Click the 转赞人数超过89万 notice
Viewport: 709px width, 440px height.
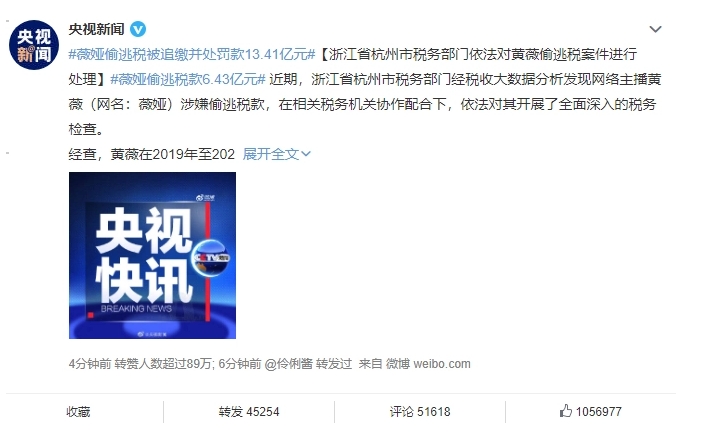click(x=164, y=364)
